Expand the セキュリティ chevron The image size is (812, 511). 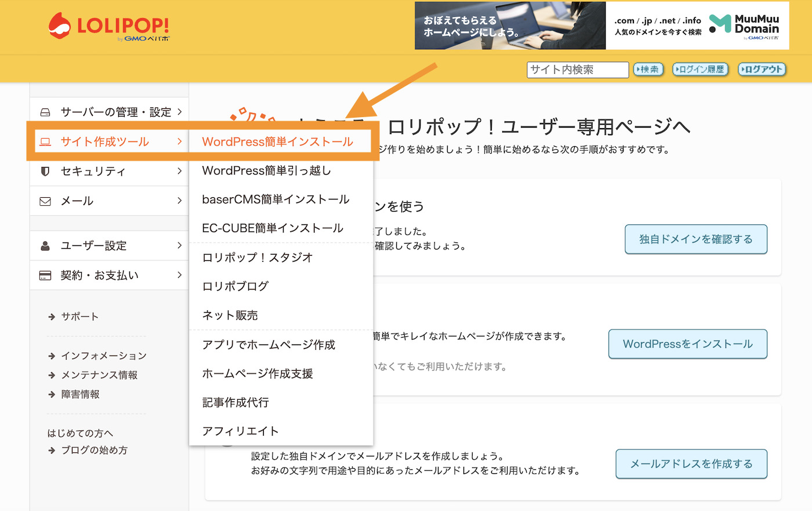click(179, 171)
